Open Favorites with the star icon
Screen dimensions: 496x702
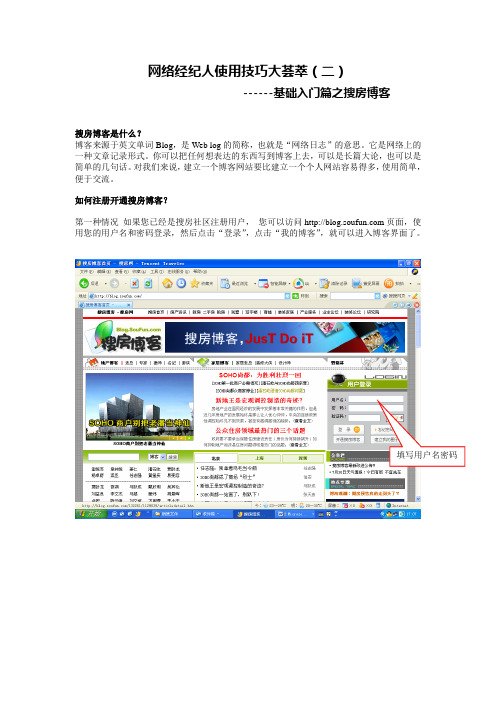tap(194, 283)
